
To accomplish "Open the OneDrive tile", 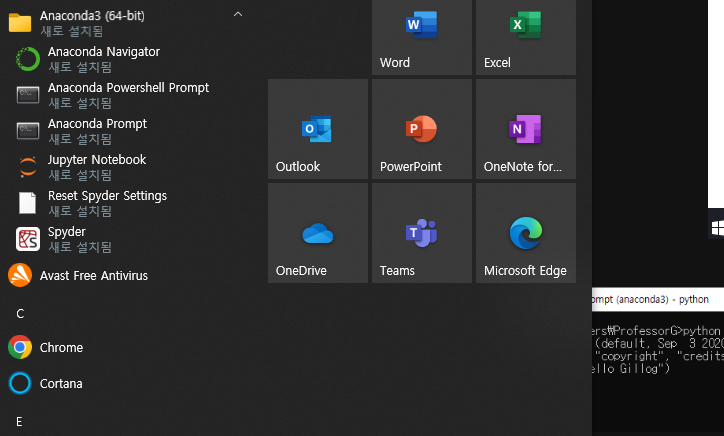I will coord(318,233).
